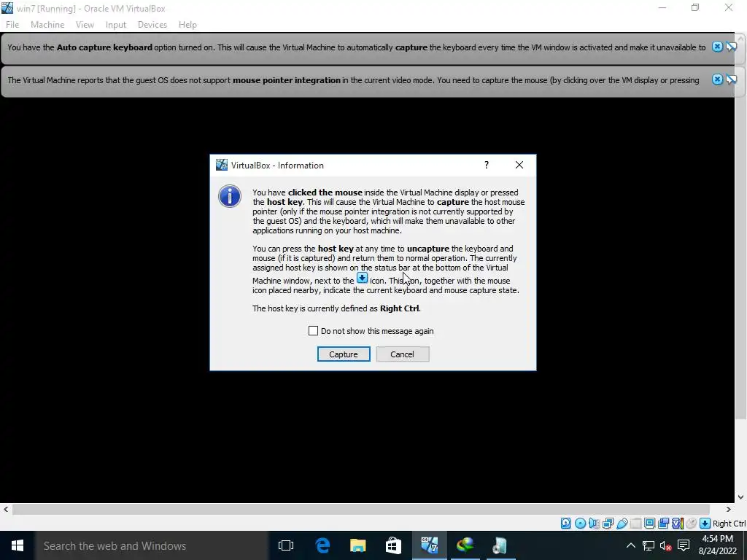Viewport: 747px width, 560px height.
Task: Click the VirtualBox win7 taskbar button
Action: tap(429, 545)
